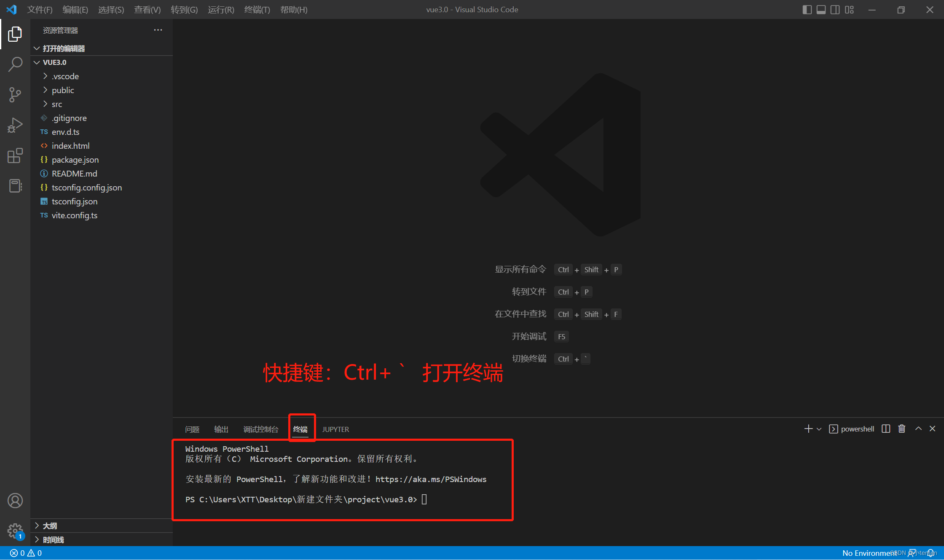The width and height of the screenshot is (944, 560).
Task: Expand the 时间线 timeline section
Action: [x=102, y=540]
